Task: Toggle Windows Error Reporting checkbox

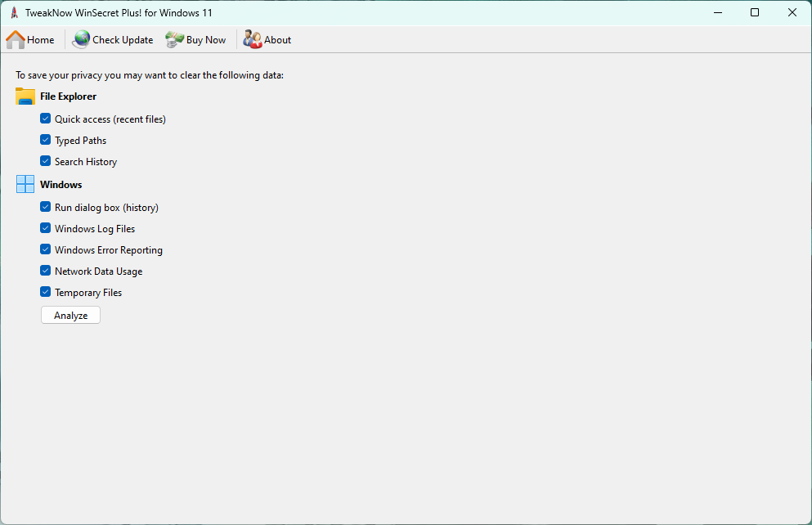Action: pos(46,249)
